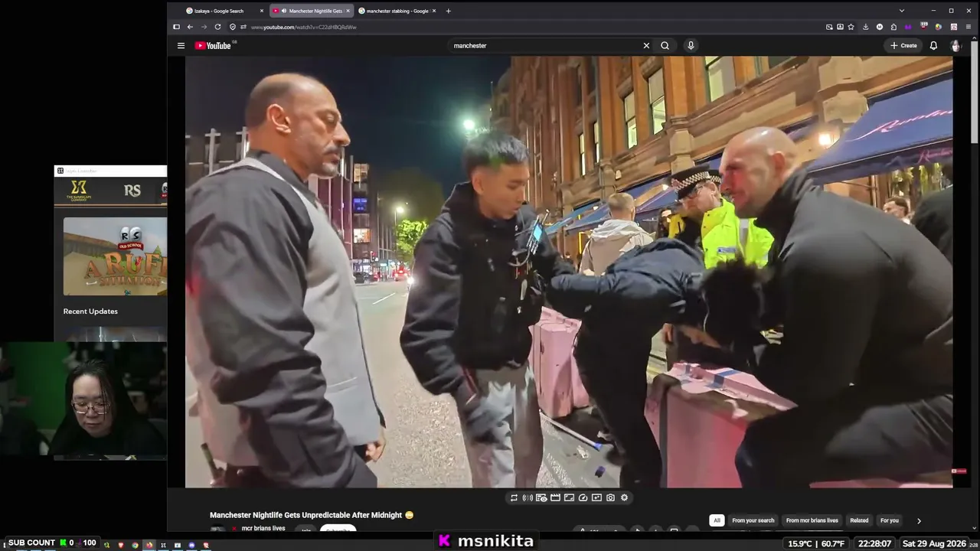Show more filter chips with the arrow

[x=919, y=520]
